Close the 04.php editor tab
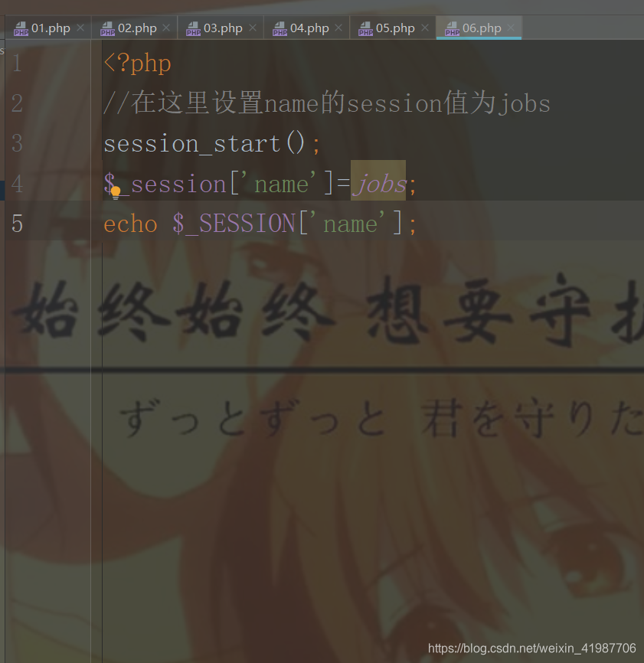The width and height of the screenshot is (644, 663). tap(338, 28)
